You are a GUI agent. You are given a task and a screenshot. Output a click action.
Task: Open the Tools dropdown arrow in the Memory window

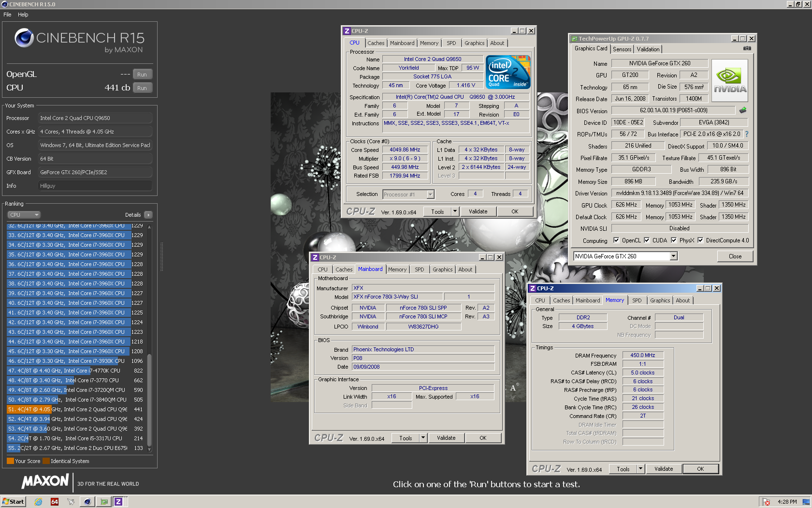point(640,469)
